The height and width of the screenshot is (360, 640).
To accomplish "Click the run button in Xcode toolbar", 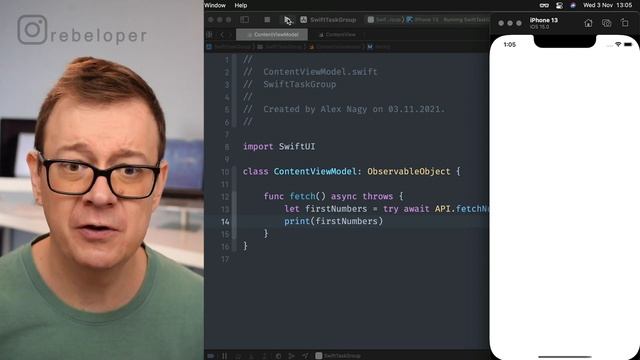I will [288, 20].
